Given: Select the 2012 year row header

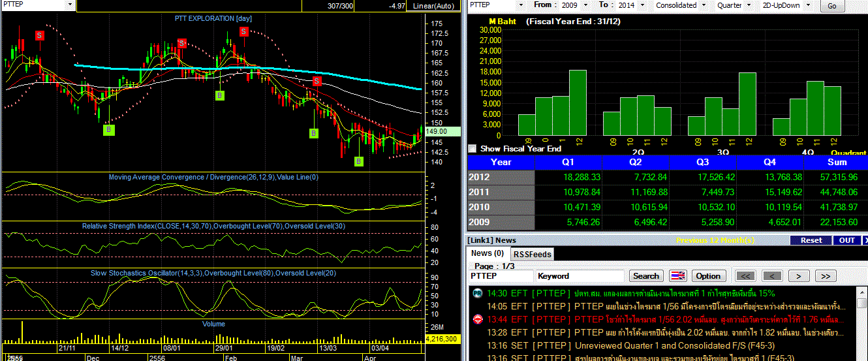Looking at the screenshot, I should pyautogui.click(x=501, y=178).
